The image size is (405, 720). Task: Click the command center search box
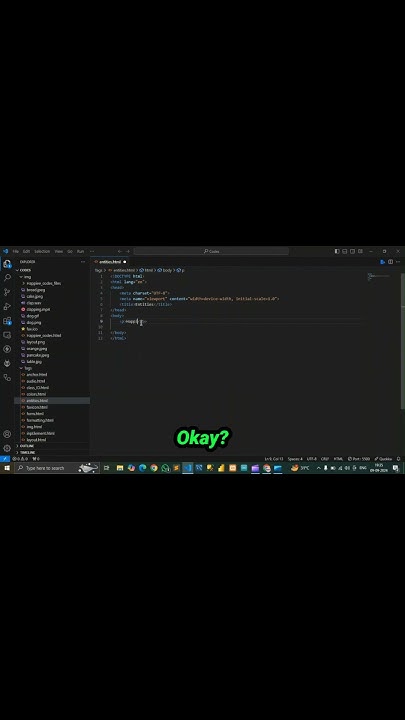(x=211, y=251)
